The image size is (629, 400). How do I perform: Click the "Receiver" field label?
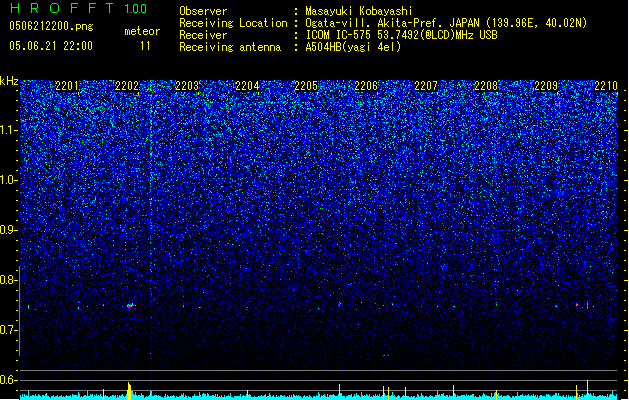pyautogui.click(x=203, y=35)
